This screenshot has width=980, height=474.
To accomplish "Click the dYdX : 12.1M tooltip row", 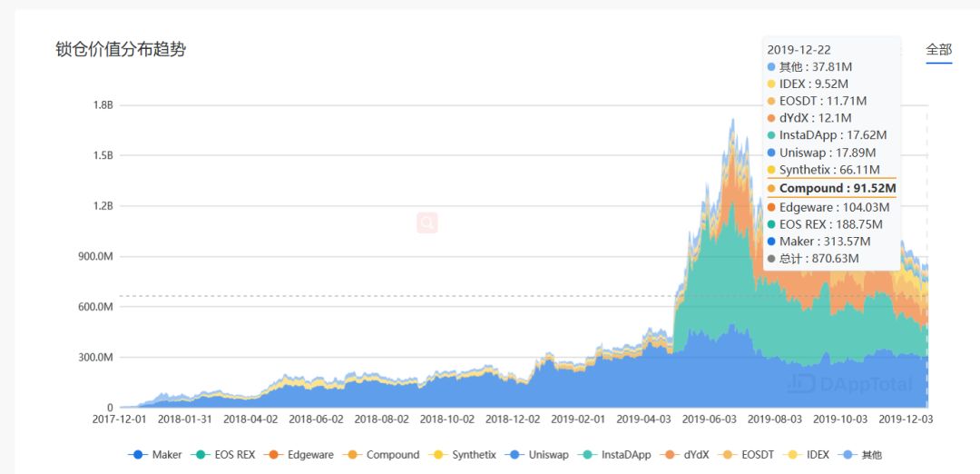I will [x=809, y=117].
